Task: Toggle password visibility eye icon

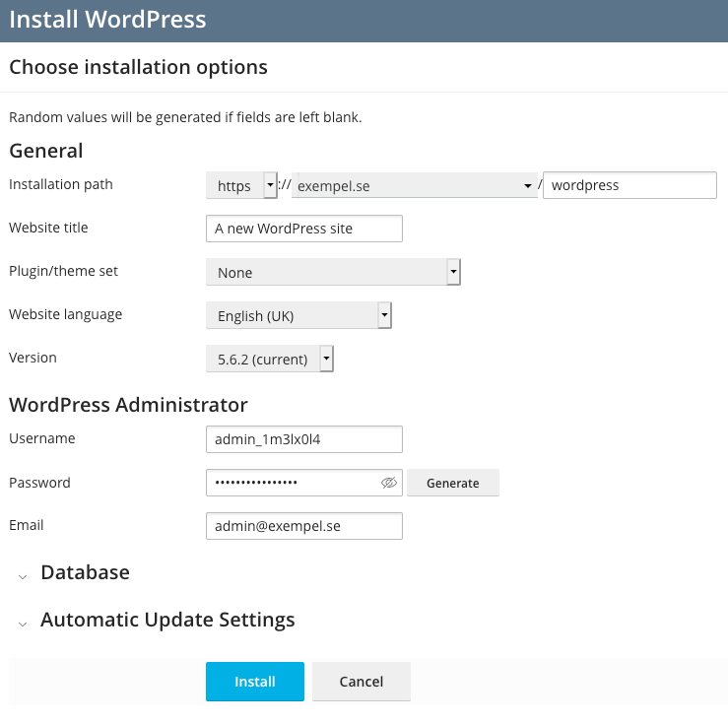Action: pyautogui.click(x=388, y=483)
